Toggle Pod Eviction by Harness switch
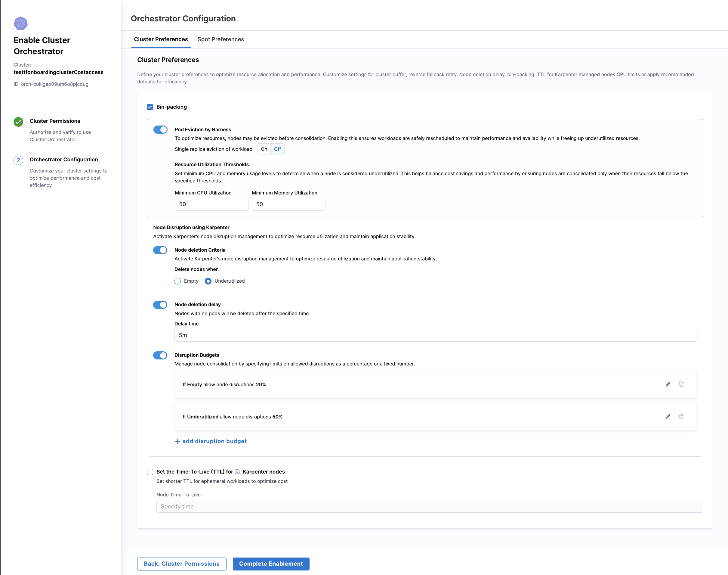The height and width of the screenshot is (575, 728). 160,130
